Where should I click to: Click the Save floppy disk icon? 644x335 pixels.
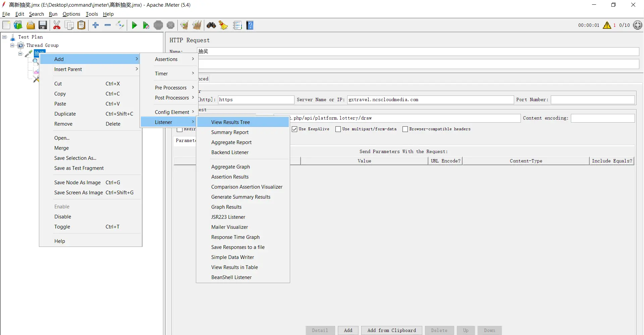point(43,25)
